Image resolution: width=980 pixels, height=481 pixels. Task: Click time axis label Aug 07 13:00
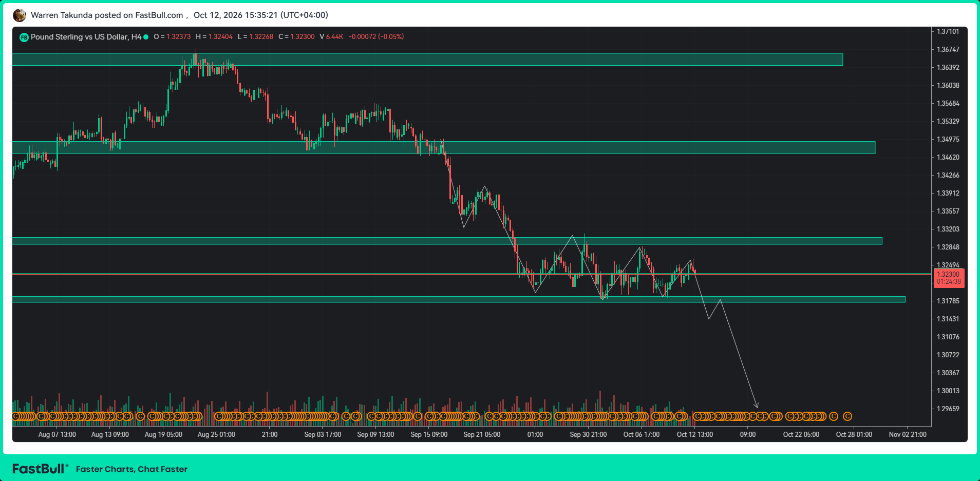click(57, 435)
